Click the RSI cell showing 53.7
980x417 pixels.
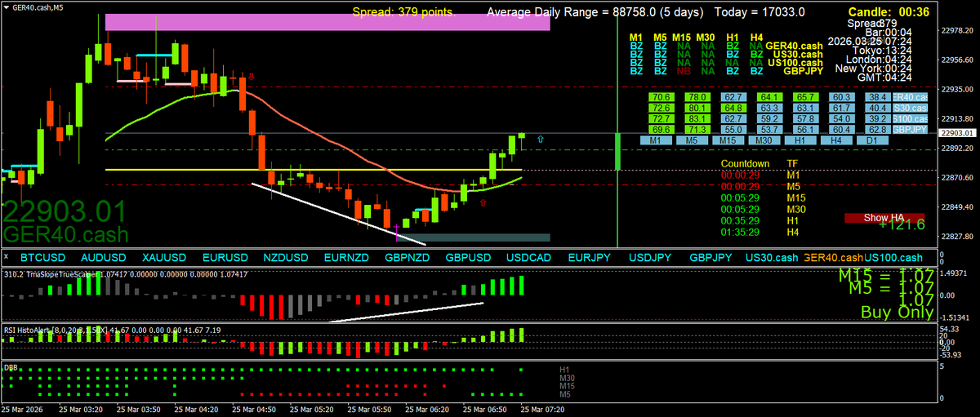click(x=769, y=129)
